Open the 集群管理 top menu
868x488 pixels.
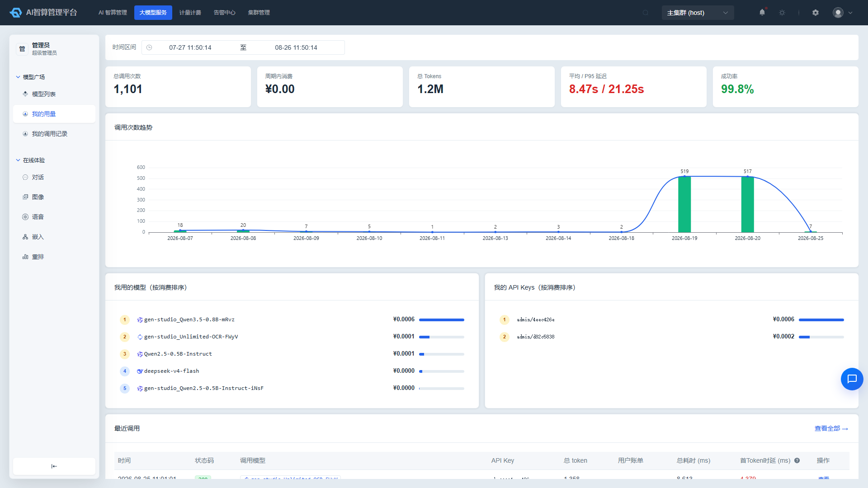point(259,13)
